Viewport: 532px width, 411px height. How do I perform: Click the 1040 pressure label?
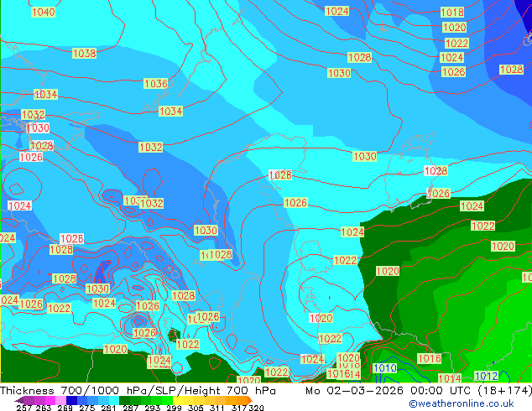click(x=43, y=13)
